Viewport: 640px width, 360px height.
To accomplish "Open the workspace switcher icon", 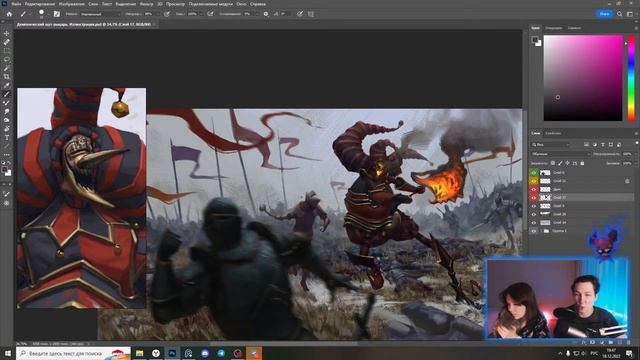I will pos(630,14).
